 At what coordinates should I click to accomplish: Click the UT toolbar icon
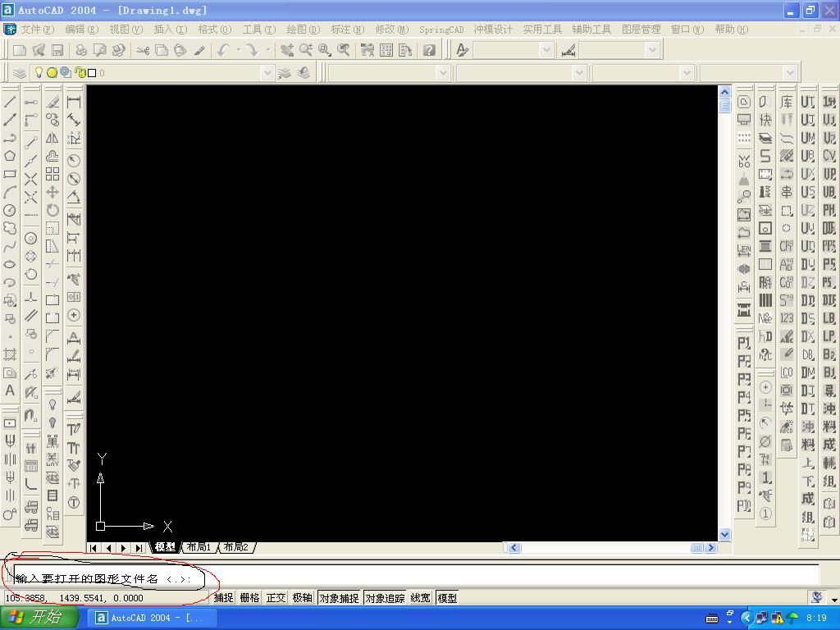[x=808, y=102]
